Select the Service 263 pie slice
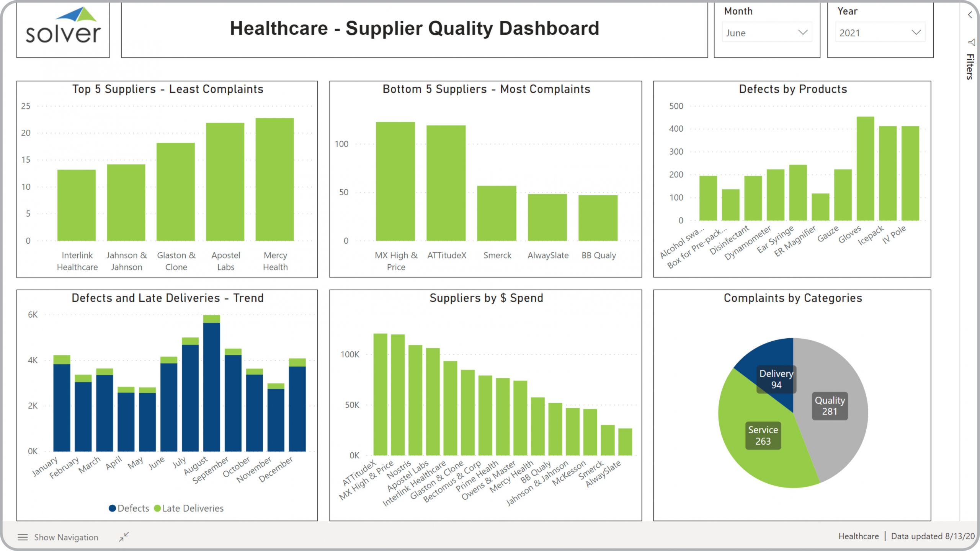Screen dimensions: 980x551 click(x=763, y=435)
